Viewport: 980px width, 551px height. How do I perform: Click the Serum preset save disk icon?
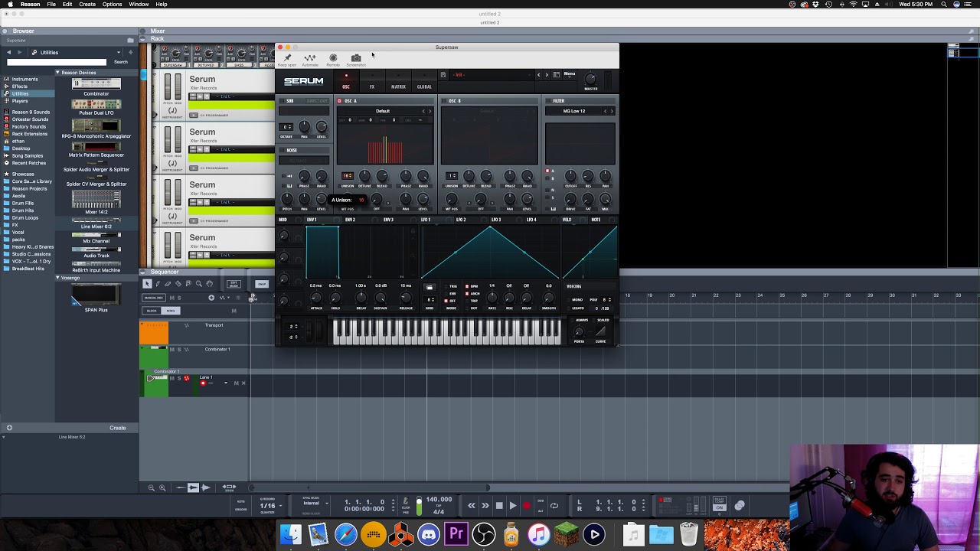(x=443, y=75)
